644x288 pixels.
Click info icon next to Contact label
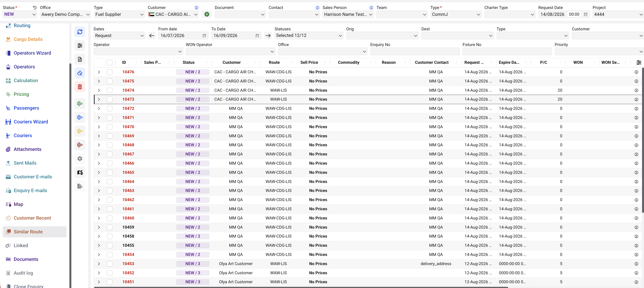pyautogui.click(x=317, y=8)
